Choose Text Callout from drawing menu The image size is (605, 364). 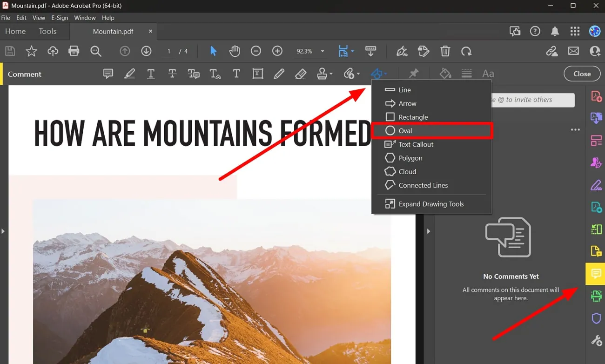pos(431,144)
